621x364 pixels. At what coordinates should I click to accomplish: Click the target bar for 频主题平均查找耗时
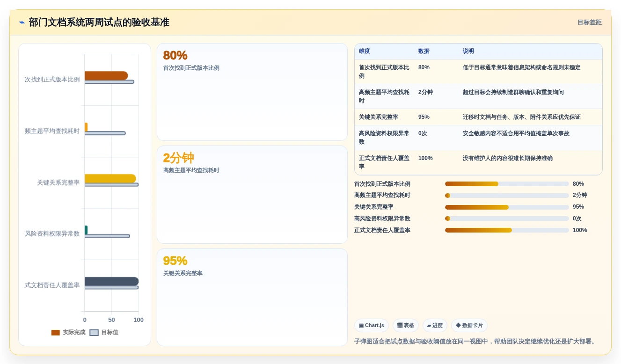click(105, 133)
